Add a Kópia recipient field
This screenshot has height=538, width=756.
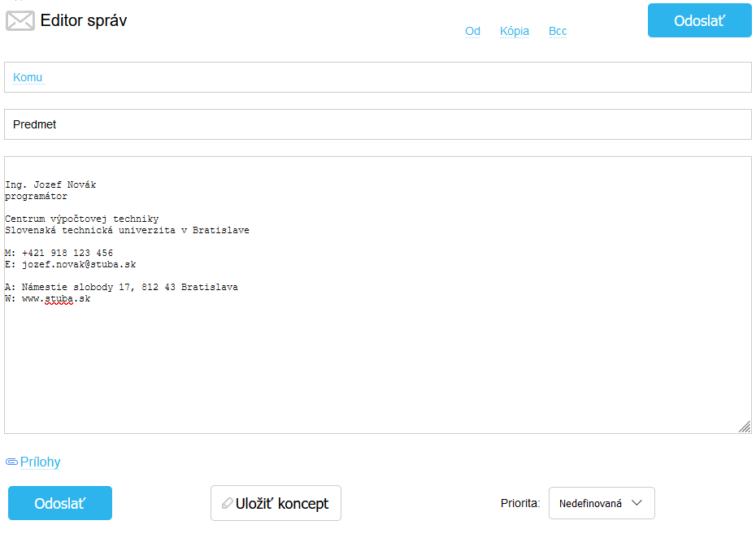pyautogui.click(x=515, y=32)
